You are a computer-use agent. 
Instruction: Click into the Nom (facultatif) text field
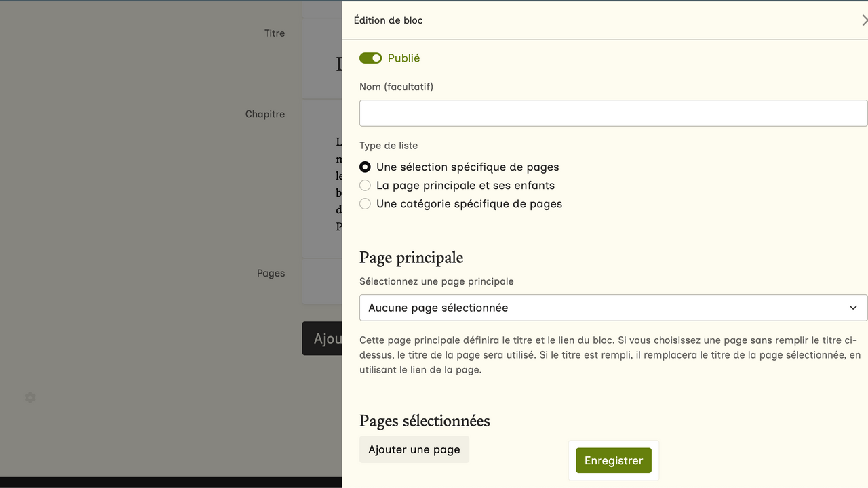pos(612,113)
